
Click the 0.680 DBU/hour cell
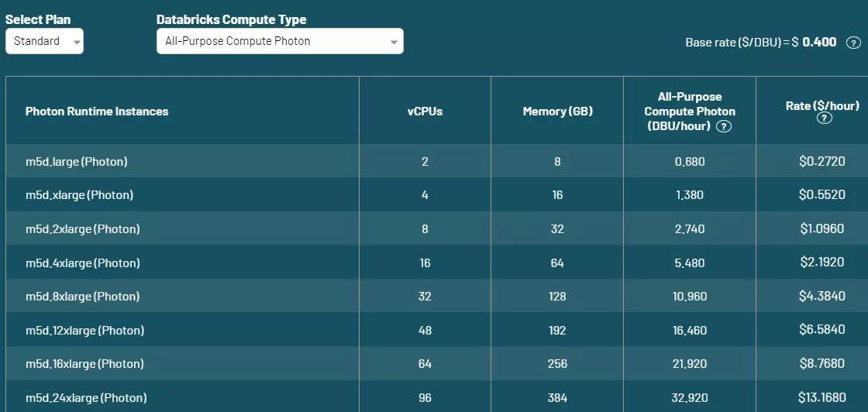(x=690, y=162)
